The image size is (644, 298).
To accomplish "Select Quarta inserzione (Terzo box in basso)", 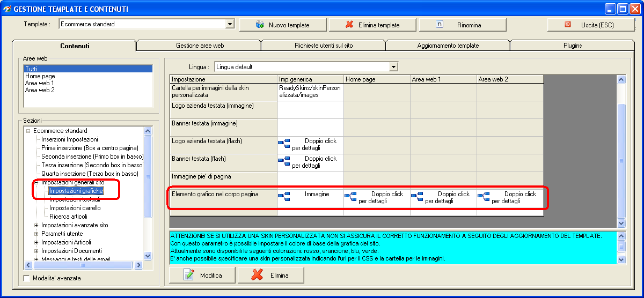I will (90, 174).
